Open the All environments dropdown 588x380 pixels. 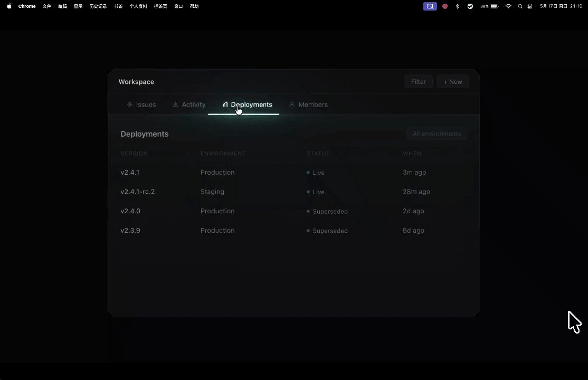click(437, 134)
